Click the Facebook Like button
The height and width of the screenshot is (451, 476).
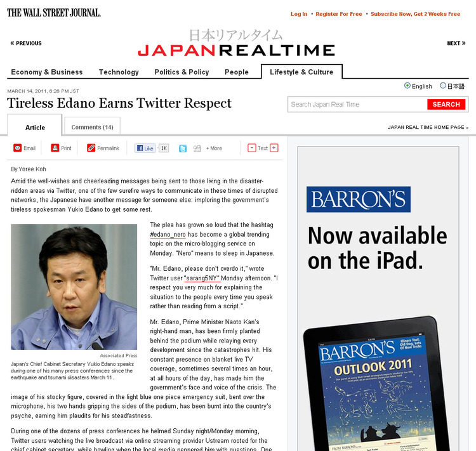[x=145, y=148]
